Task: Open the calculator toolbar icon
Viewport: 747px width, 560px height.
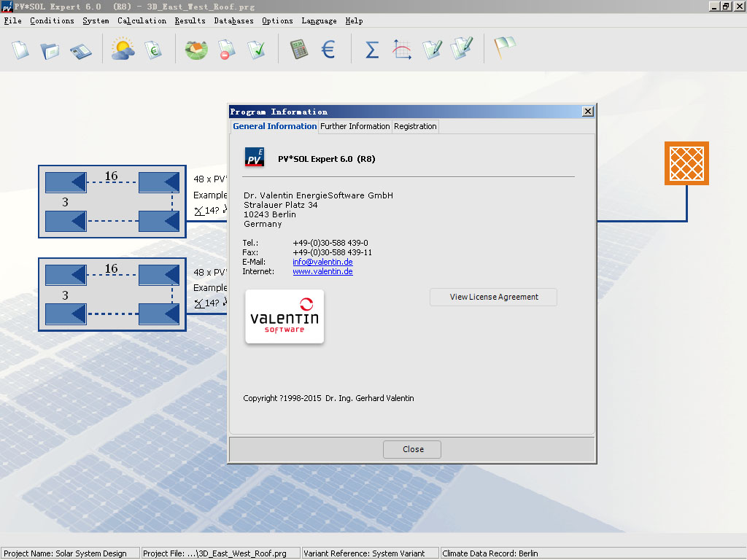Action: pyautogui.click(x=299, y=50)
